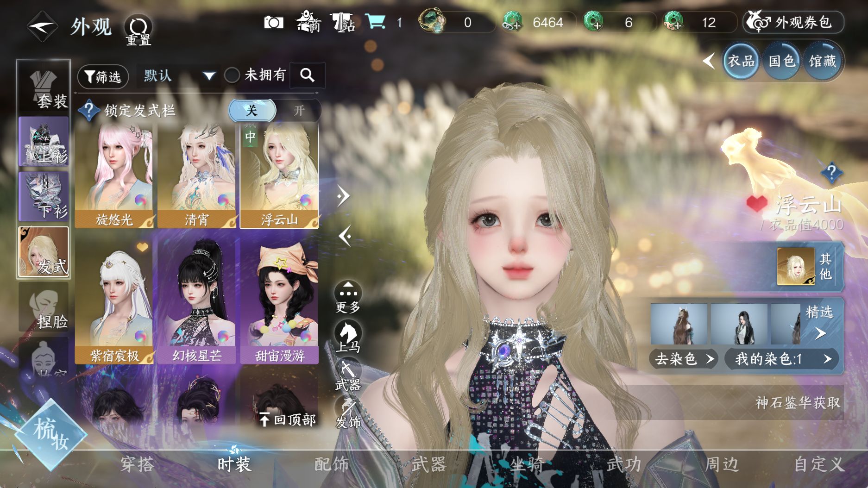Click the search magnifier icon
Screen dimensions: 868x488
[x=307, y=75]
